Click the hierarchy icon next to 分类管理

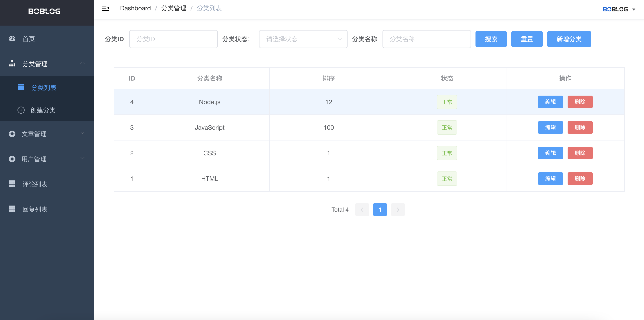(x=12, y=64)
